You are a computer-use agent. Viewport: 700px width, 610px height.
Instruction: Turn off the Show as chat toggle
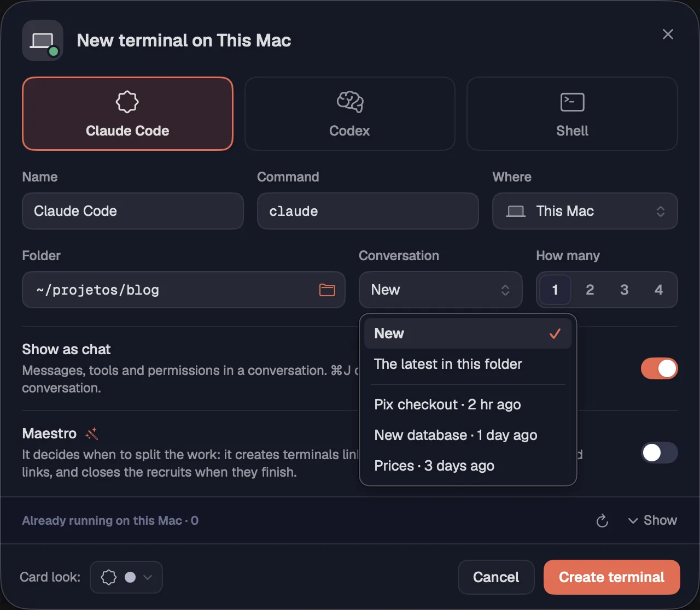659,368
